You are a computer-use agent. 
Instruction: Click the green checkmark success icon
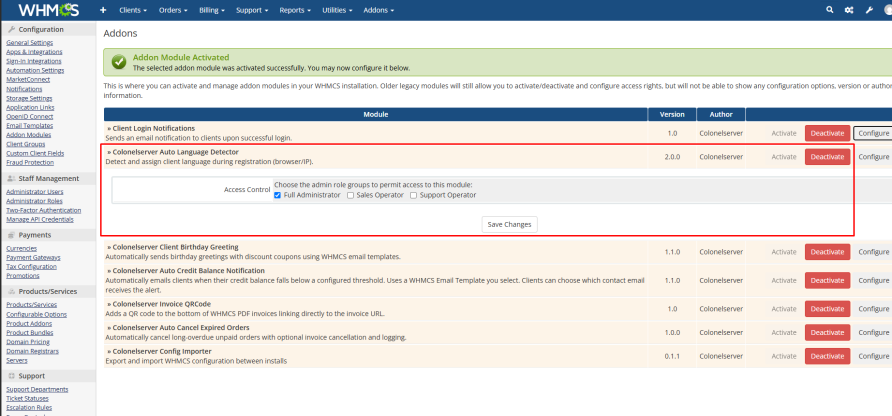(119, 62)
